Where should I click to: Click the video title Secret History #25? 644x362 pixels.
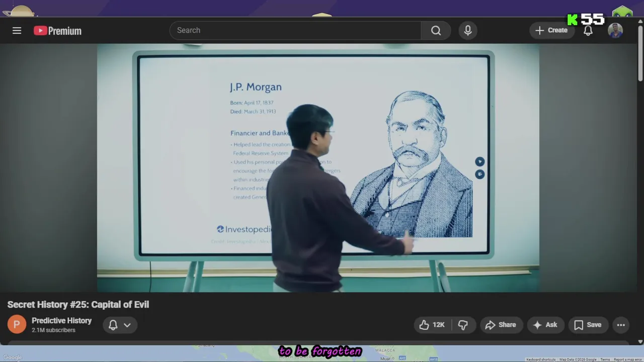pos(78,304)
